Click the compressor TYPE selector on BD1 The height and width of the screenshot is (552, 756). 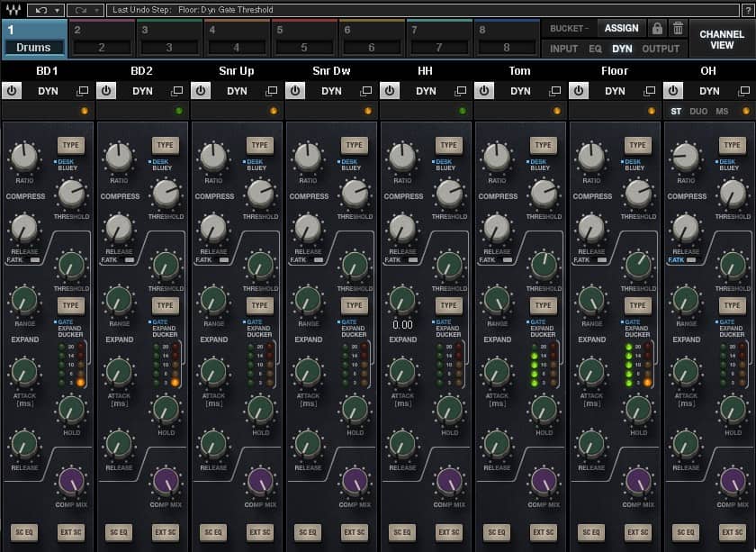click(71, 144)
